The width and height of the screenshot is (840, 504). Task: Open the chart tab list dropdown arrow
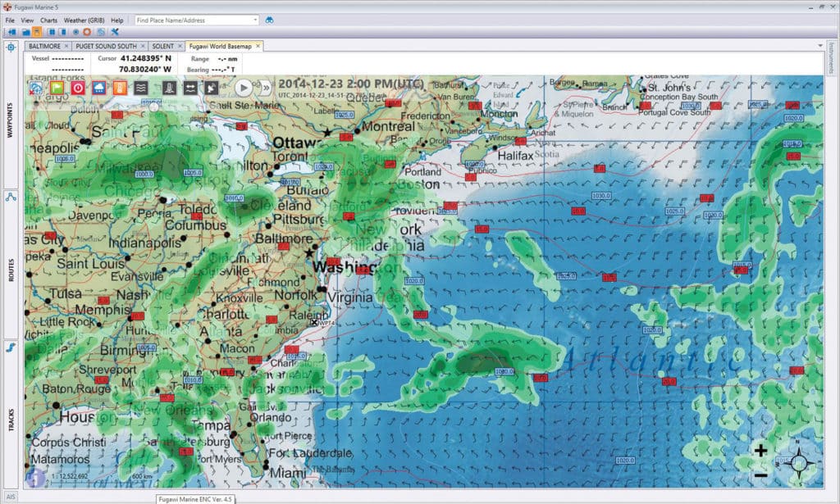[820, 46]
